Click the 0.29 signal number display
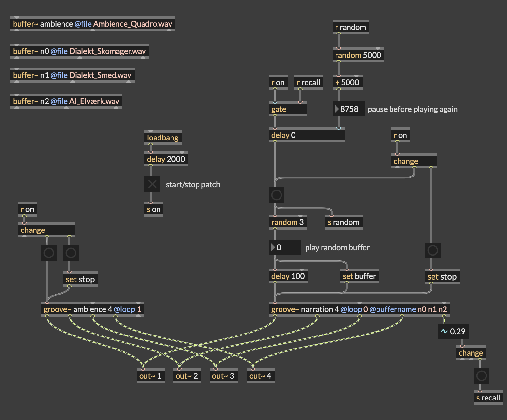The height and width of the screenshot is (420, 507). point(453,331)
